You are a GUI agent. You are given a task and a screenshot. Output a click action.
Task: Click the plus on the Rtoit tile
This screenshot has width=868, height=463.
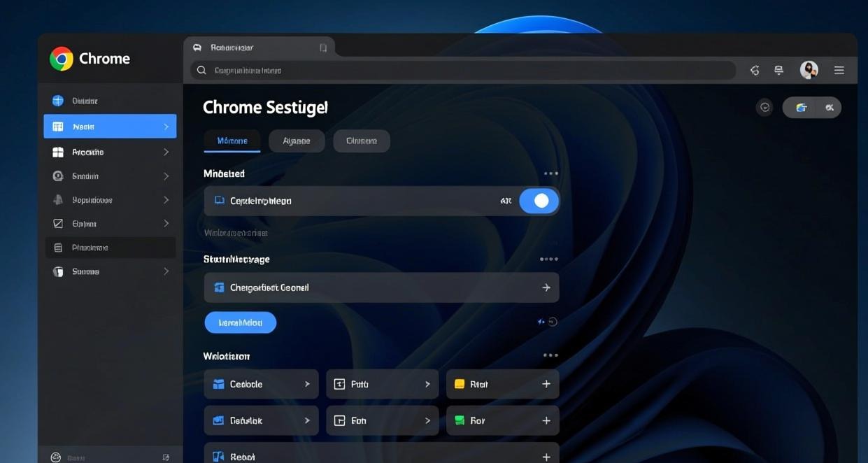pos(546,384)
